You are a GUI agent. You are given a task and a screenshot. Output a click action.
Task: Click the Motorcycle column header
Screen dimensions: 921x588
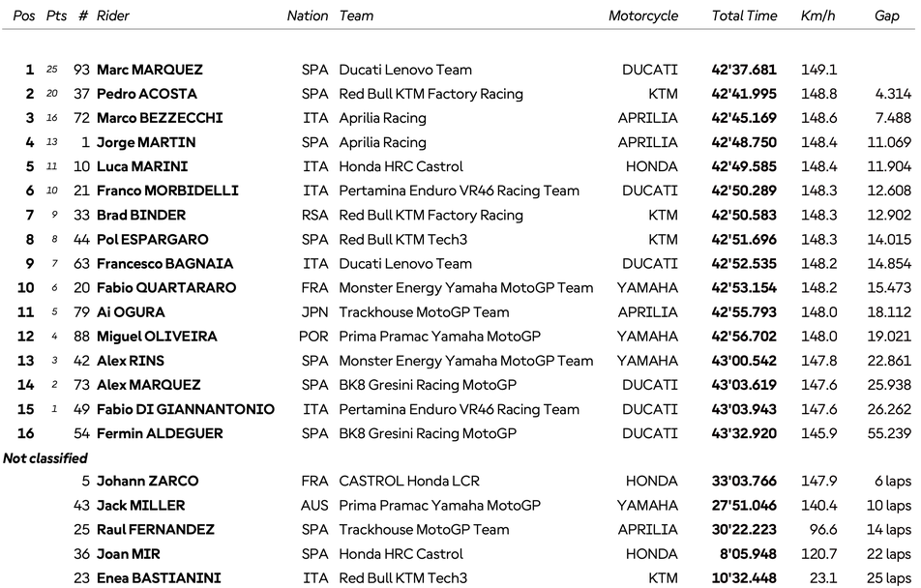[643, 15]
